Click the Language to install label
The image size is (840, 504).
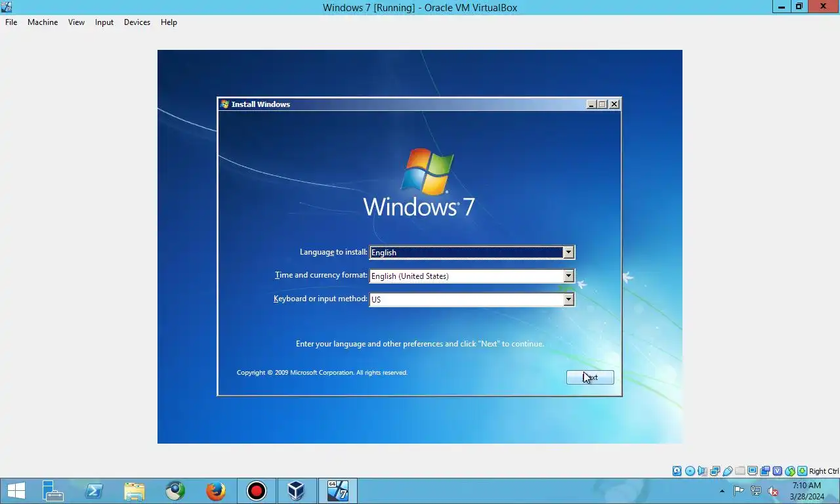(x=333, y=252)
